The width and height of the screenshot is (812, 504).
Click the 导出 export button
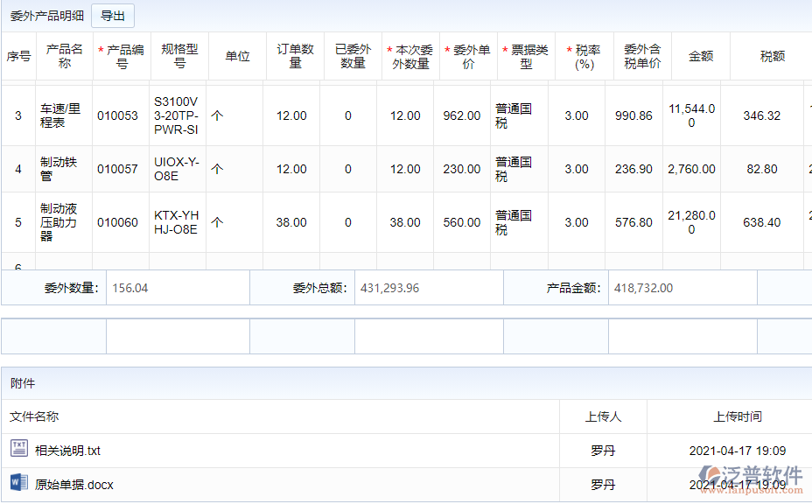pos(113,16)
